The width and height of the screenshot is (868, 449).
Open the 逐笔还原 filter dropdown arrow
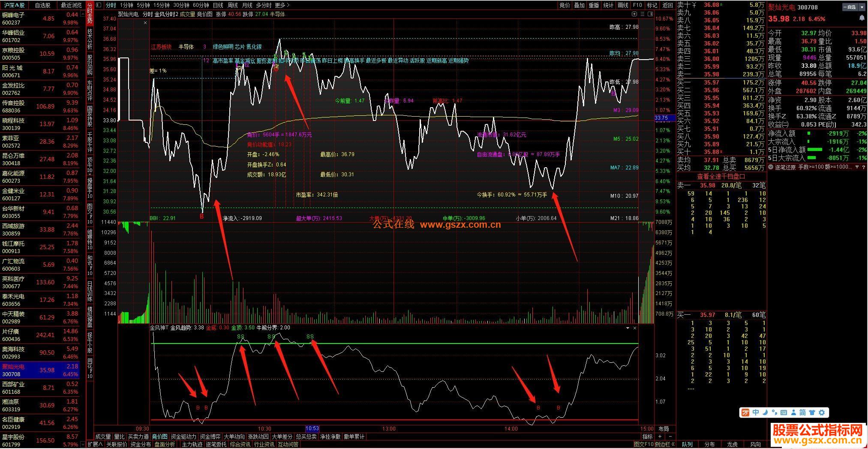click(x=857, y=167)
